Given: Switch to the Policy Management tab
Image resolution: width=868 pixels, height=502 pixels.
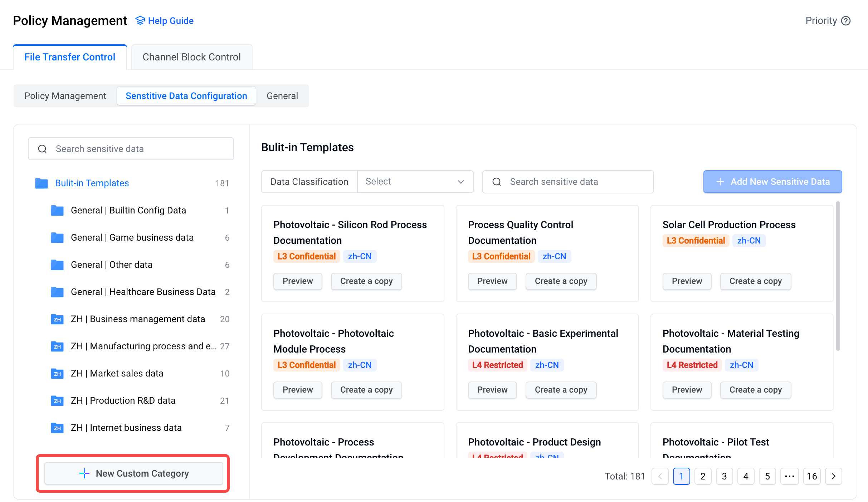Looking at the screenshot, I should pos(65,95).
